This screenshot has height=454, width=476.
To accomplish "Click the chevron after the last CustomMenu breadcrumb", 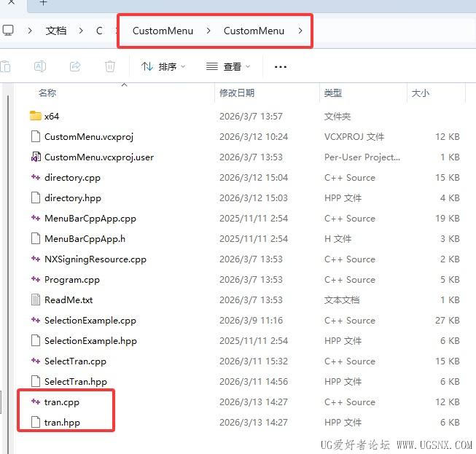I will pyautogui.click(x=300, y=31).
